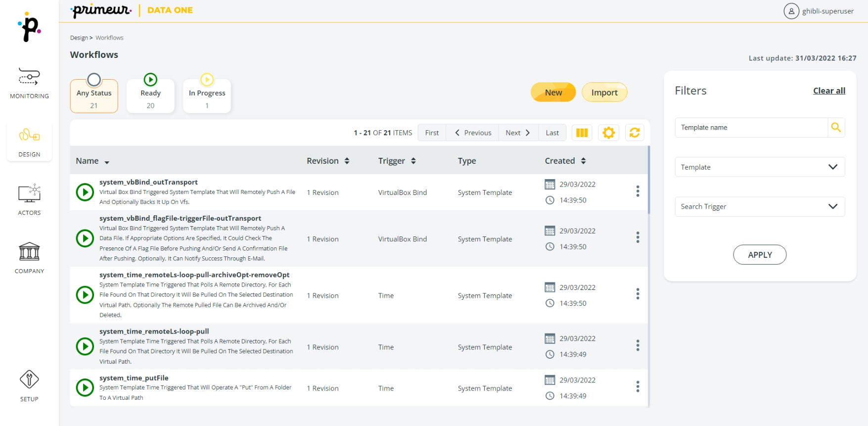Apply the filters
The height and width of the screenshot is (426, 868).
click(760, 254)
